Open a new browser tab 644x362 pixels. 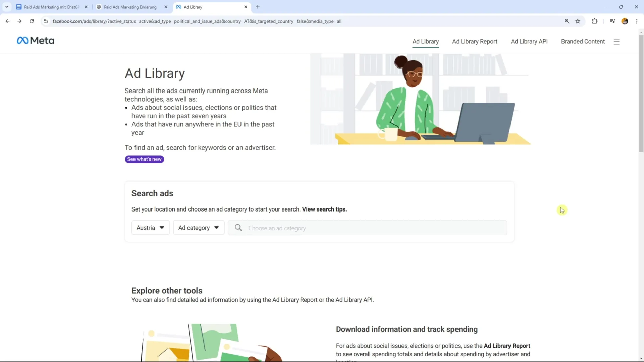pyautogui.click(x=258, y=7)
